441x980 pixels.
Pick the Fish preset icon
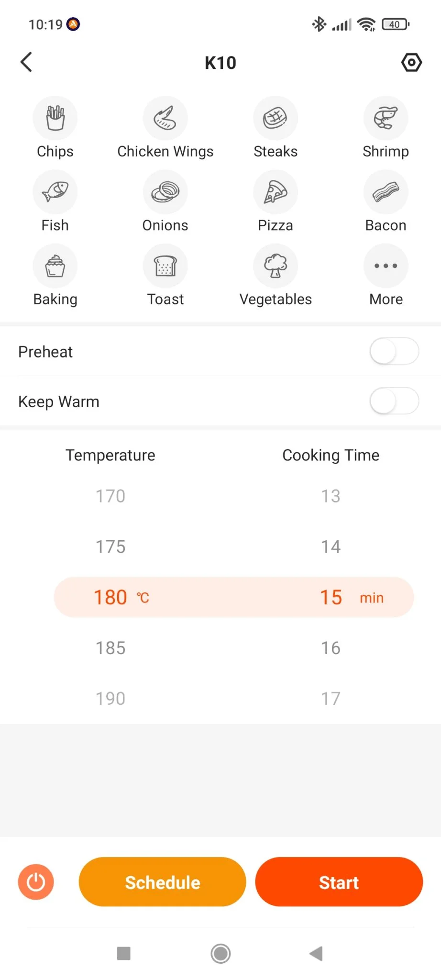pos(55,192)
